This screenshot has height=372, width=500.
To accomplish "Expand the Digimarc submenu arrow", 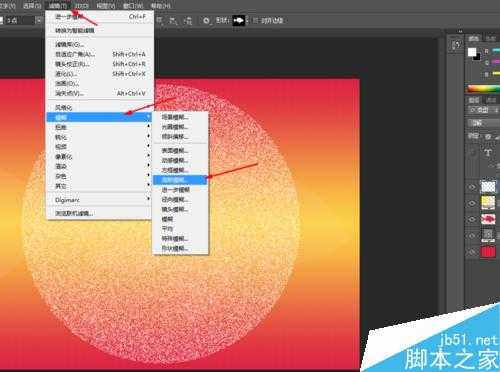I will click(148, 199).
